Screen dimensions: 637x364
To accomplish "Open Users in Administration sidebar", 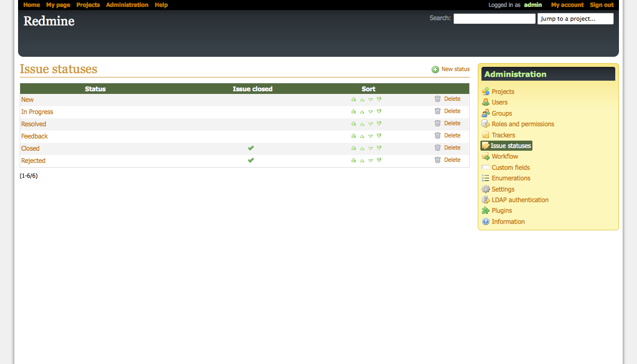I will [495, 102].
